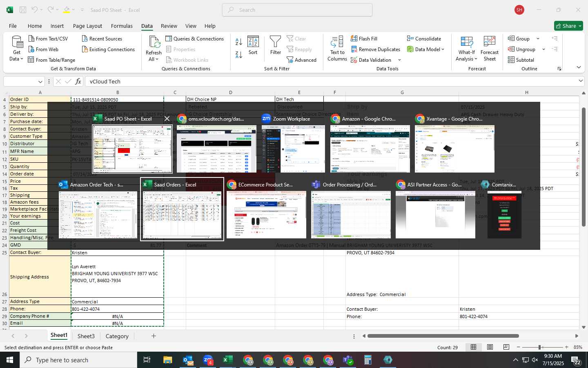Run Flash Fill
The width and height of the screenshot is (588, 368).
364,39
